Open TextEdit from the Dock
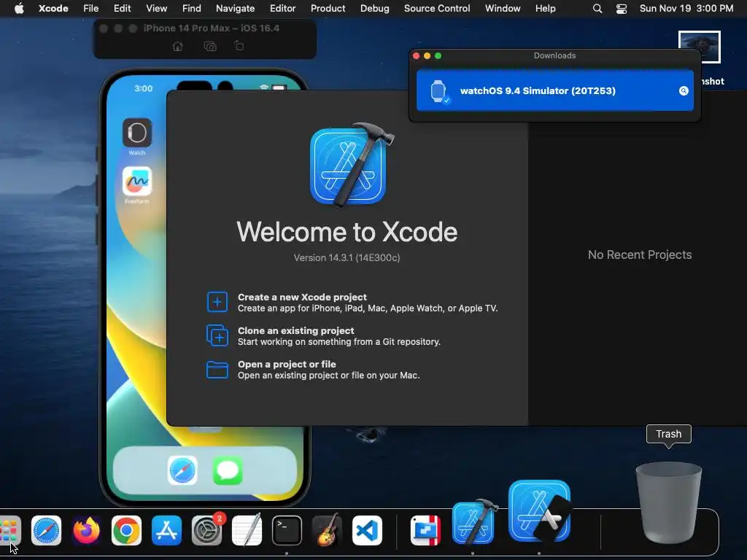The image size is (747, 560). [x=247, y=530]
